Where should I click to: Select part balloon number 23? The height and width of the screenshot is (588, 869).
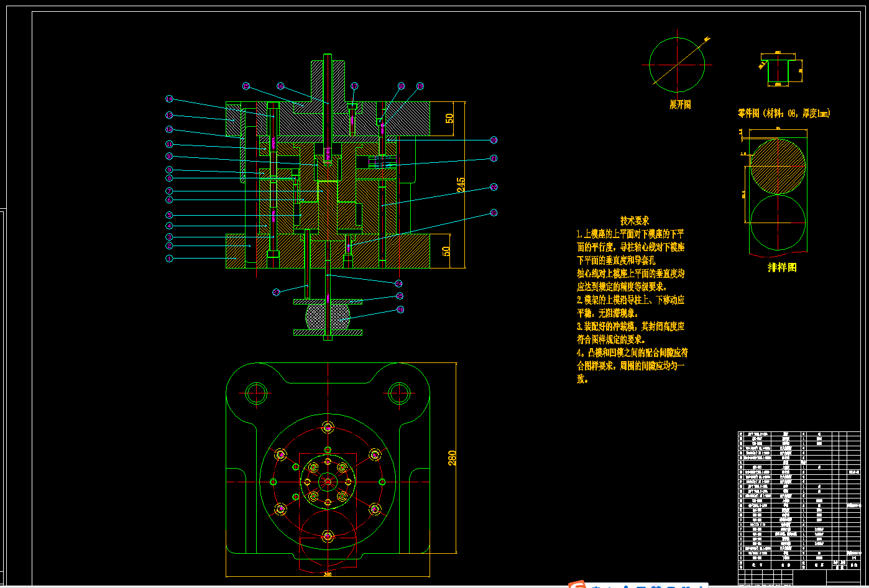pyautogui.click(x=494, y=213)
